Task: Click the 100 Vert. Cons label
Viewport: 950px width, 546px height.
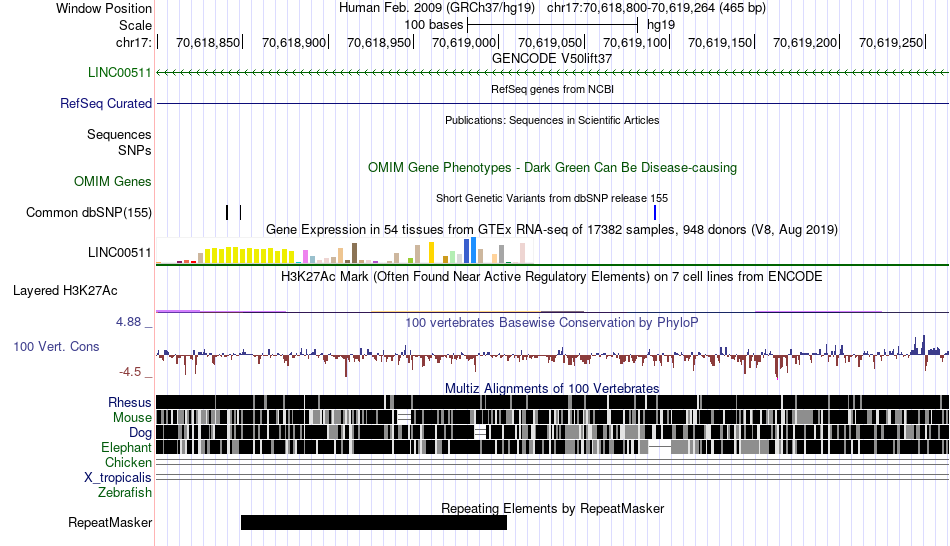Action: (x=56, y=347)
